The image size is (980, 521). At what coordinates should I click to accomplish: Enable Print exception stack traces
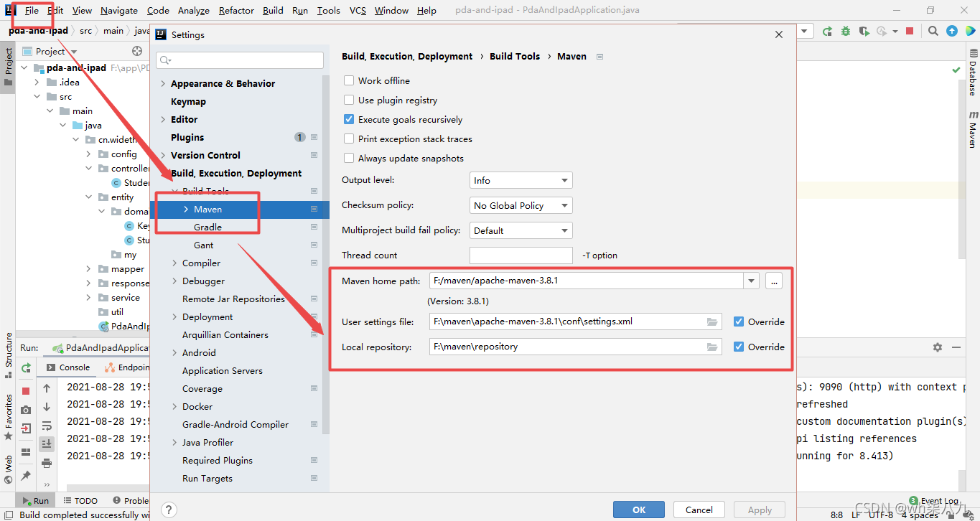pos(349,139)
